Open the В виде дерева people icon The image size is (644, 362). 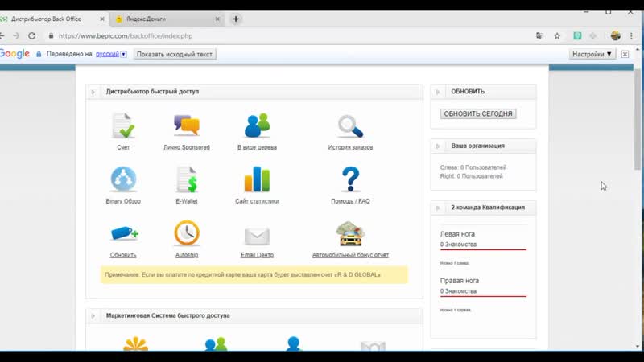[x=257, y=125]
